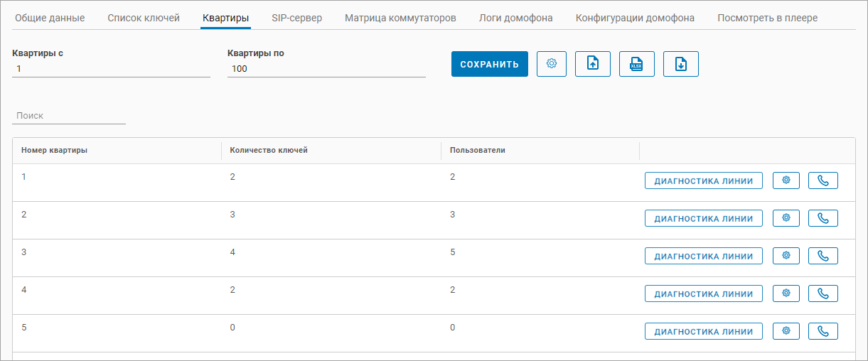The image size is (868, 361).
Task: Click the Квартиры по input field
Action: (x=326, y=69)
